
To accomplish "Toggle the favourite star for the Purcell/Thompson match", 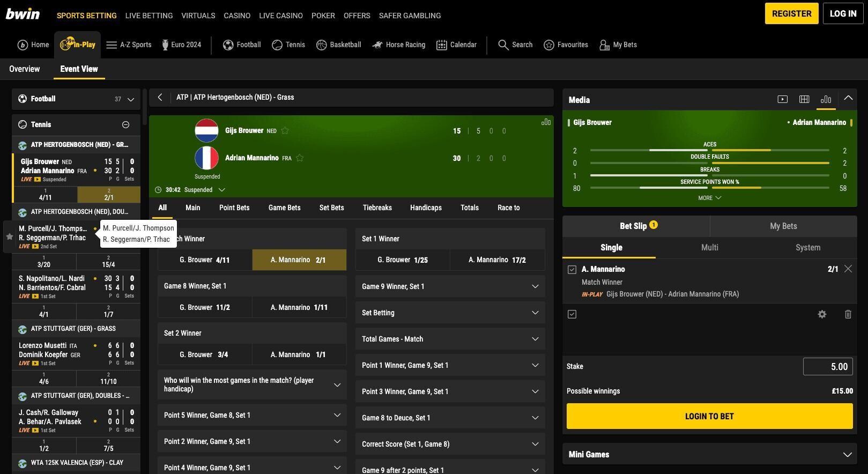I will [9, 236].
